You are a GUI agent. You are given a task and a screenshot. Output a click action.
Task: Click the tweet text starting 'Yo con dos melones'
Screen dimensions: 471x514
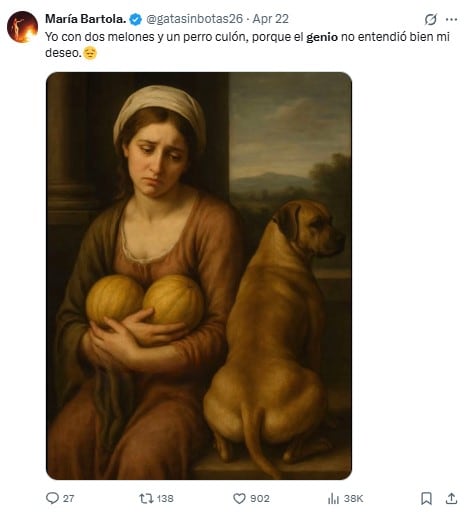point(247,44)
